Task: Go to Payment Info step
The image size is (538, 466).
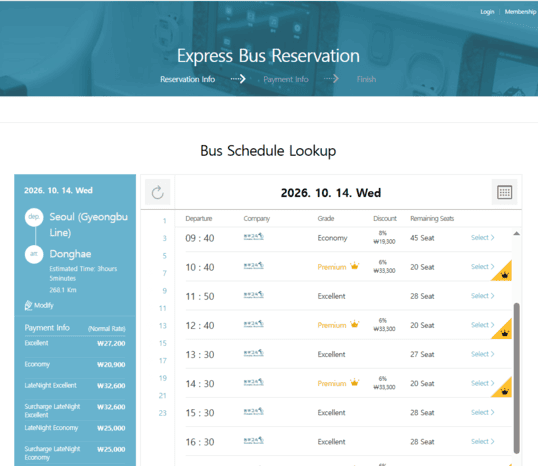Action: click(x=286, y=79)
